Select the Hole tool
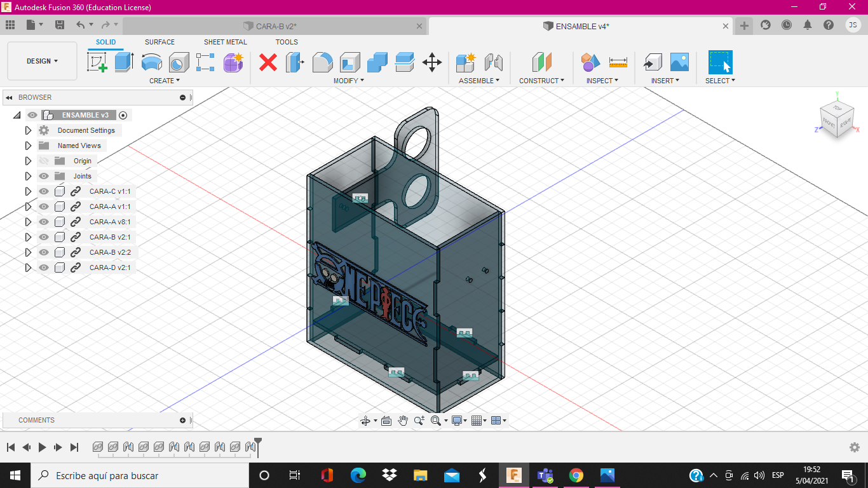This screenshot has height=488, width=868. click(x=179, y=62)
